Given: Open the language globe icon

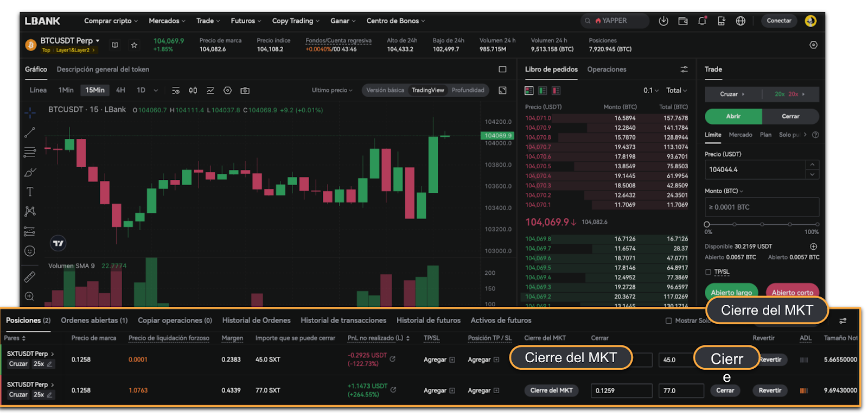Looking at the screenshot, I should tap(741, 21).
